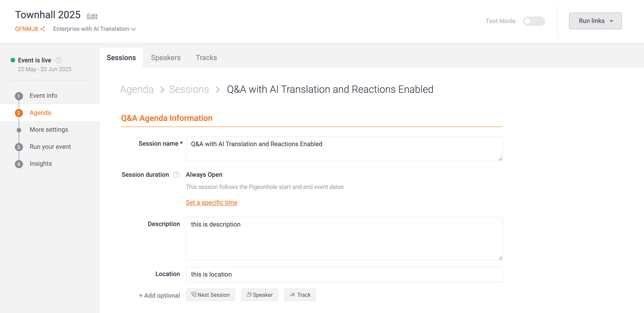Open Event info in the sidebar
Image resolution: width=644 pixels, height=313 pixels.
tap(43, 96)
